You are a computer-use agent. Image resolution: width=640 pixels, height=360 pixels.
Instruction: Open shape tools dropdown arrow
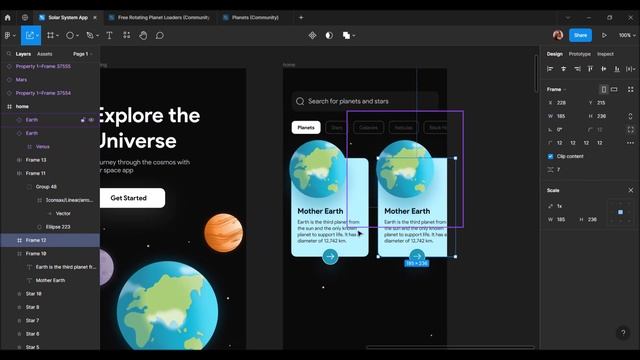pyautogui.click(x=78, y=36)
